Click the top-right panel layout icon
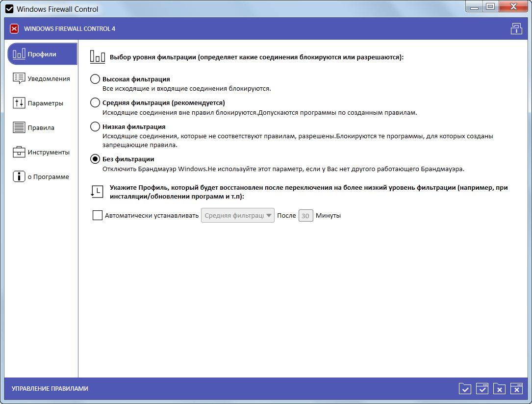 click(516, 29)
